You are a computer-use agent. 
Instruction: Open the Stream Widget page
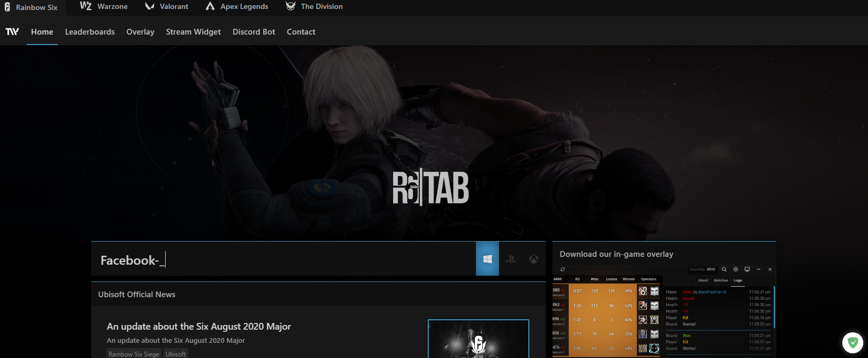193,32
